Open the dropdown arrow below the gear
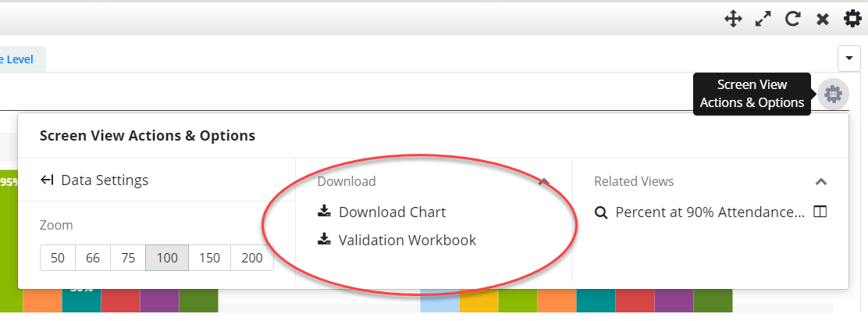This screenshot has width=868, height=321. pyautogui.click(x=848, y=58)
